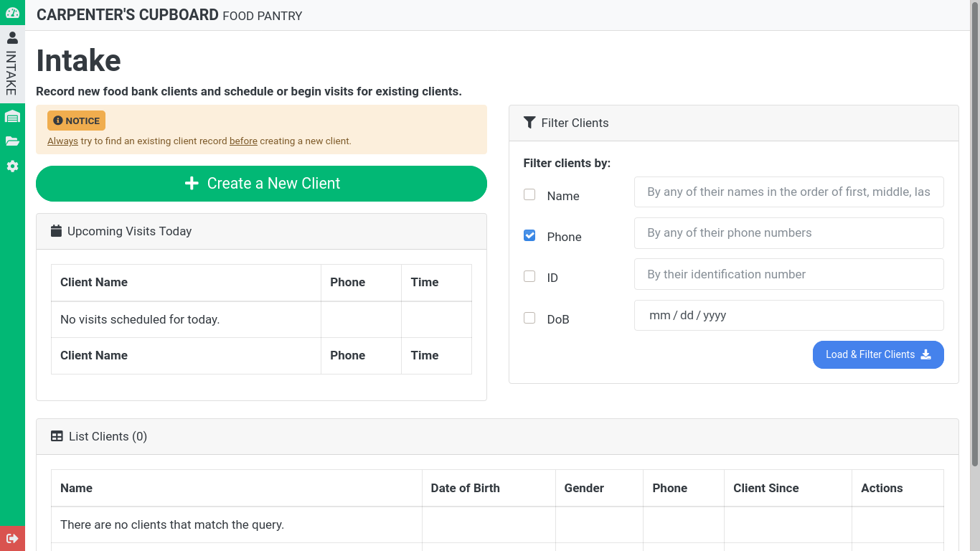The height and width of the screenshot is (551, 980).
Task: Uncheck the Phone filter checkbox
Action: tap(529, 235)
